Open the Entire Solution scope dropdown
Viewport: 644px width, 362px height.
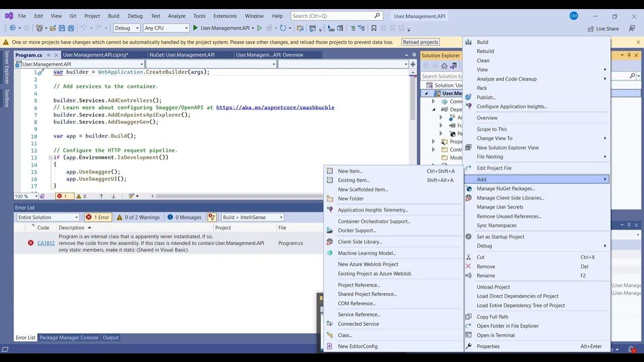48,217
